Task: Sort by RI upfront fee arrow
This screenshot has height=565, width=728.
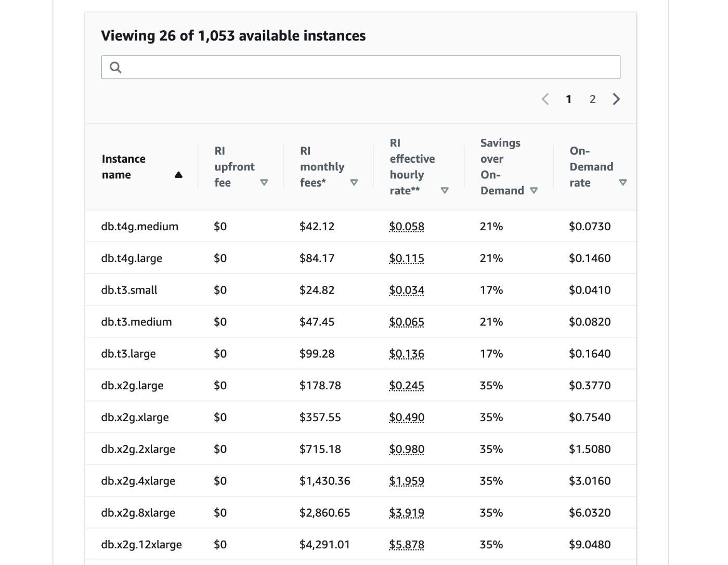Action: pyautogui.click(x=264, y=182)
